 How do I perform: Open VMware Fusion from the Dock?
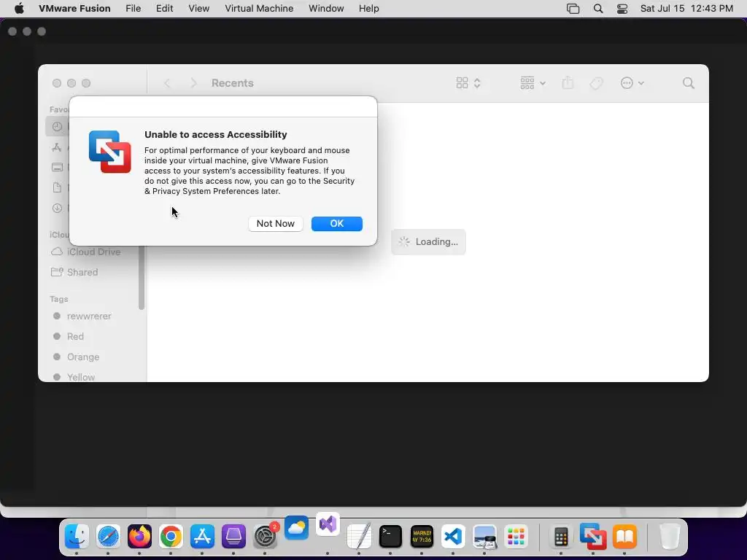pos(593,536)
